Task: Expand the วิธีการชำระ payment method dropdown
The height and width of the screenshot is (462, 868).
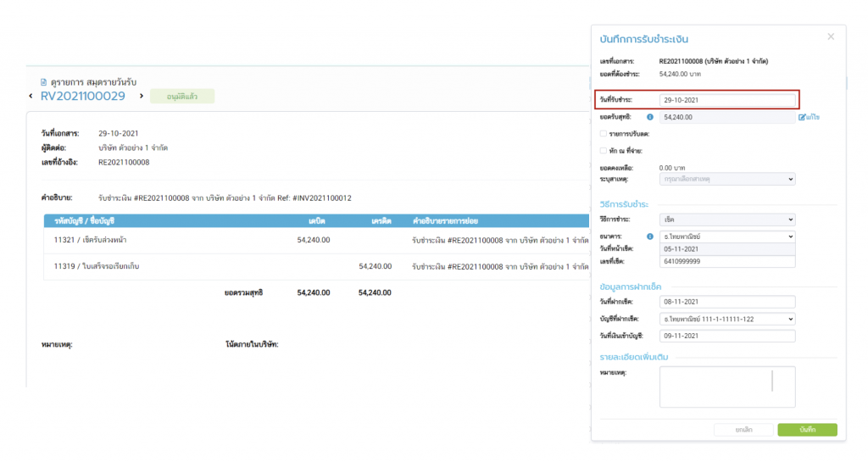Action: pos(727,220)
